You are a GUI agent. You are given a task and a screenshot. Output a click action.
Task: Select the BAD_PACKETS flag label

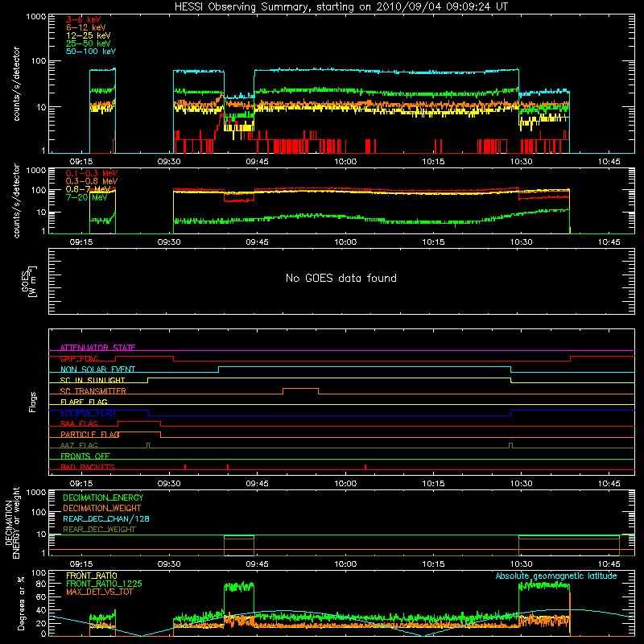tap(87, 467)
